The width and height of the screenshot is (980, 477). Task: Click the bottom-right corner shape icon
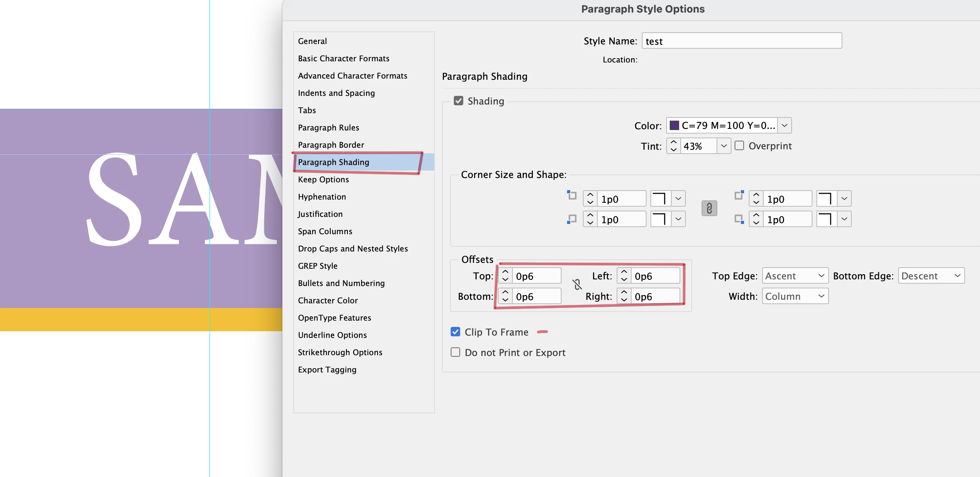coord(826,219)
